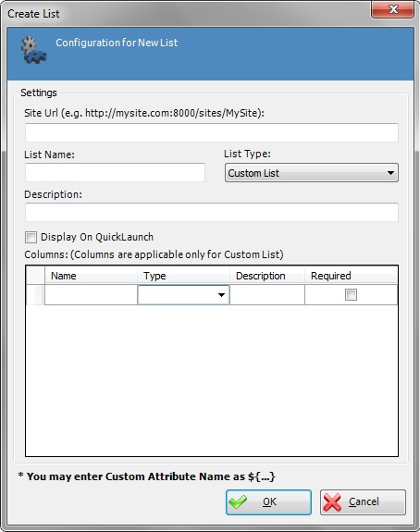Click the empty area of the columns grid
This screenshot has width=420, height=532.
coord(212,380)
